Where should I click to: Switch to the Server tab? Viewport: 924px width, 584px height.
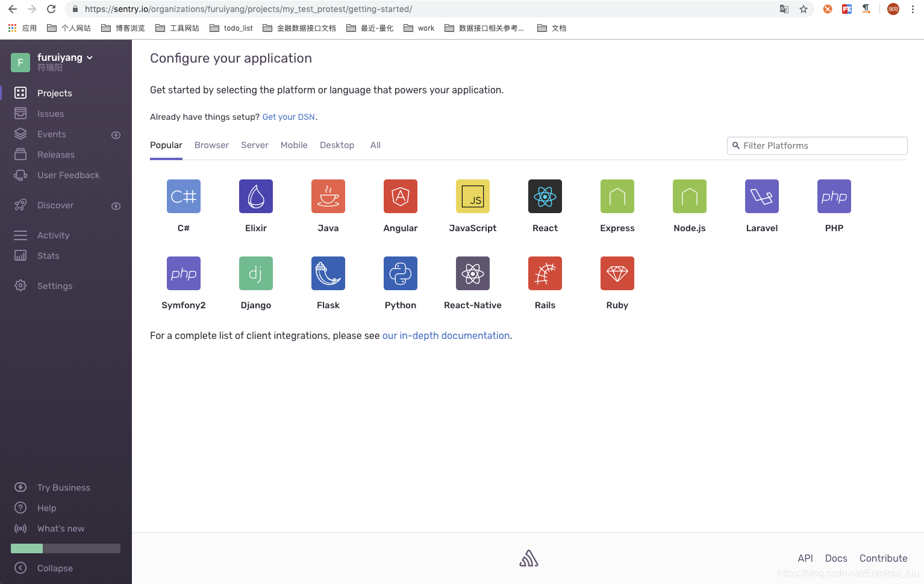tap(255, 145)
